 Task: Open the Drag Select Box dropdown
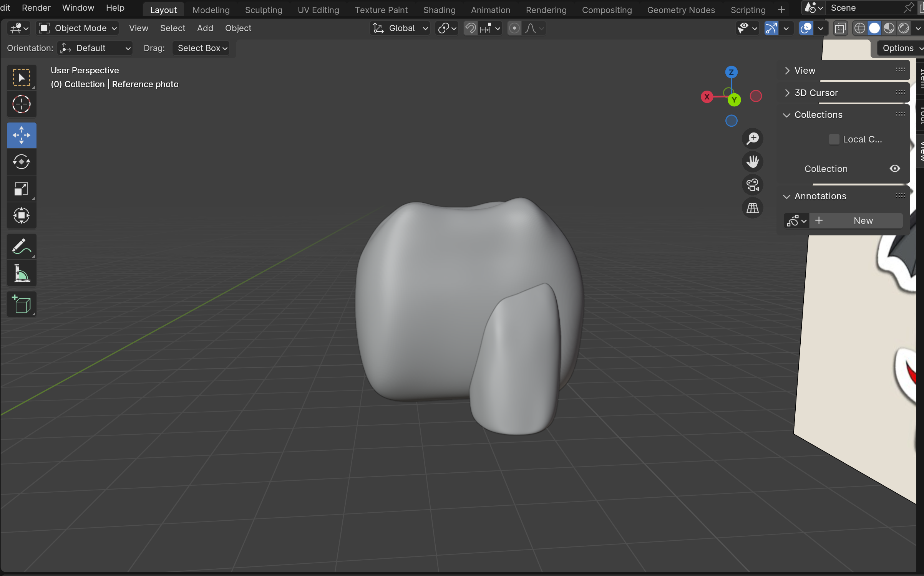coord(201,48)
